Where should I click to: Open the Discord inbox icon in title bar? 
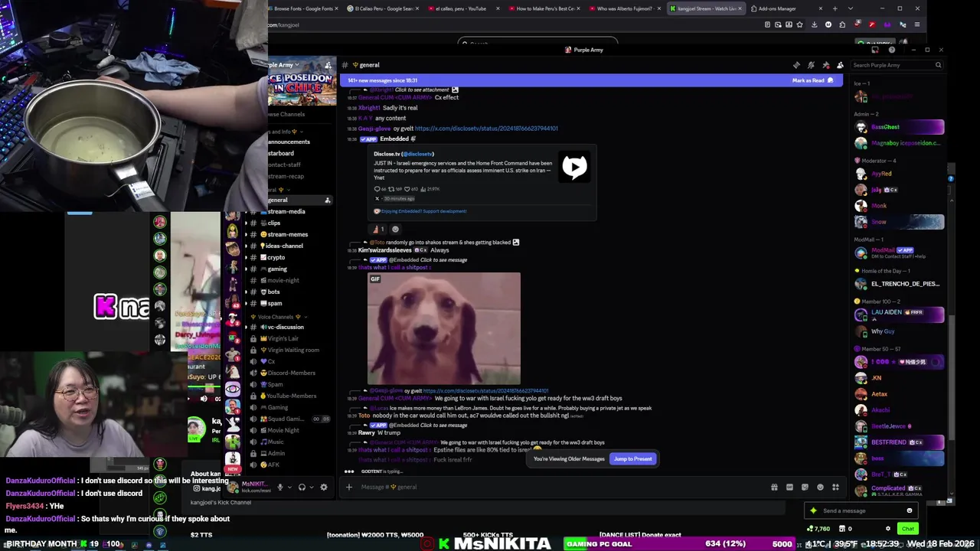(x=875, y=50)
